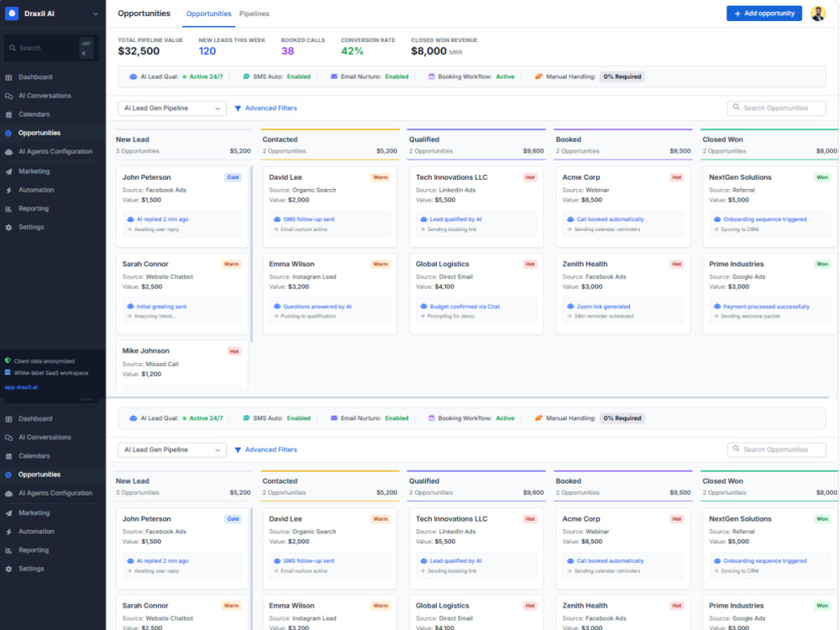The image size is (840, 630).
Task: Click the Draxil AI logo icon
Action: pos(11,13)
